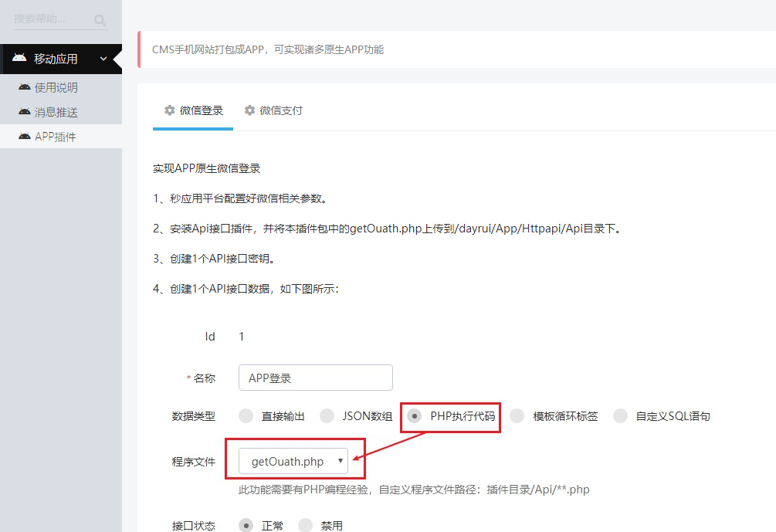Viewport: 776px width, 532px height.
Task: Switch to the 微信支付 tab
Action: click(273, 111)
